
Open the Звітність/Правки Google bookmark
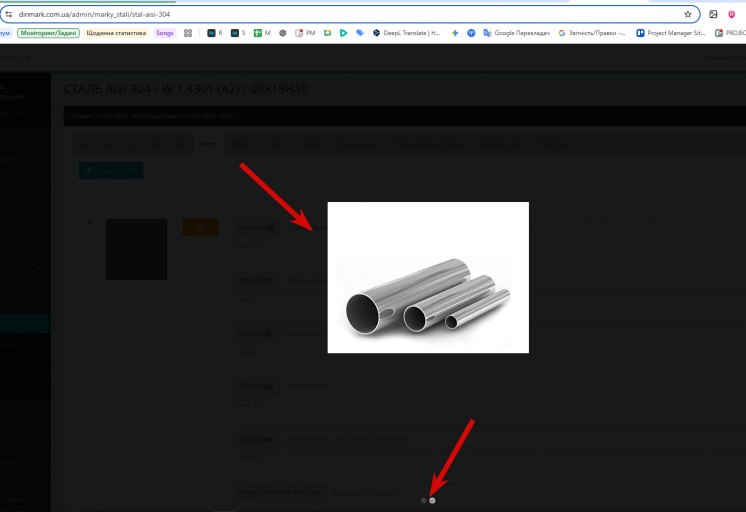coord(592,33)
